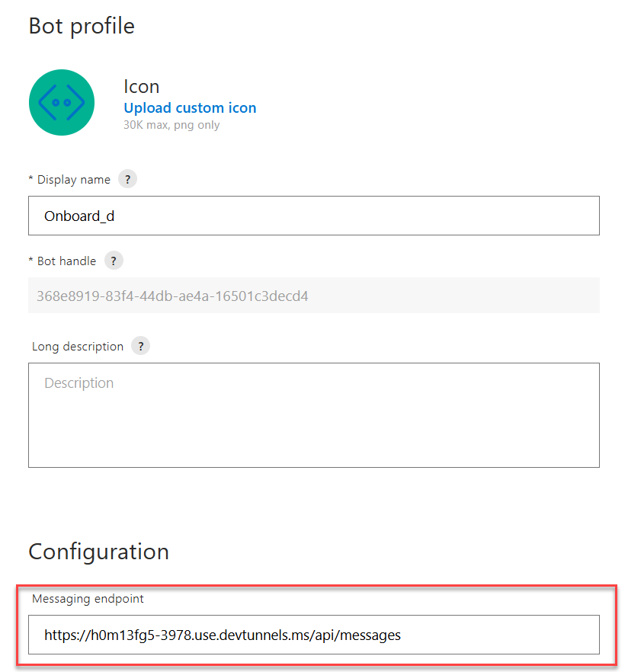Screen dimensions: 644x672
Task: Click the Bot handle label text
Action: pos(66,261)
